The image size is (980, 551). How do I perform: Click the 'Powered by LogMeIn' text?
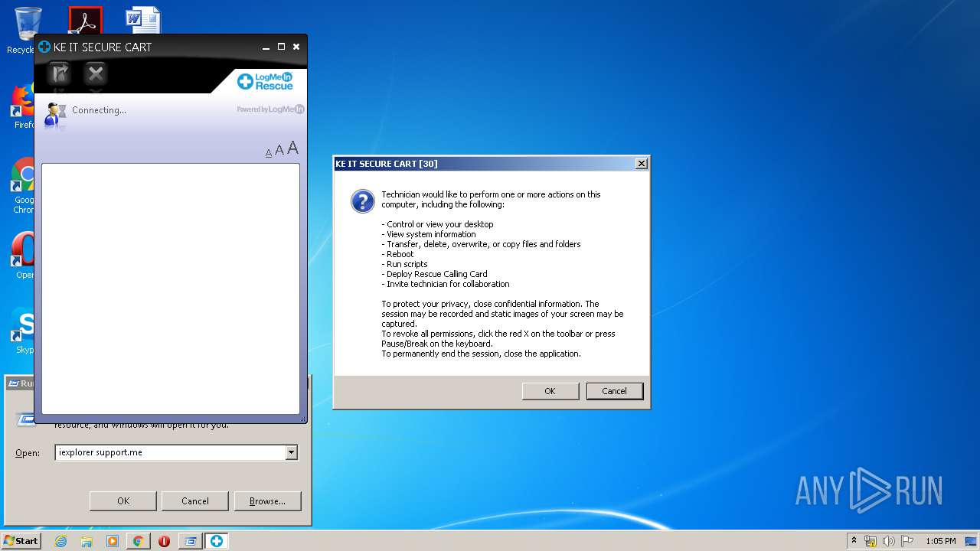[x=270, y=109]
